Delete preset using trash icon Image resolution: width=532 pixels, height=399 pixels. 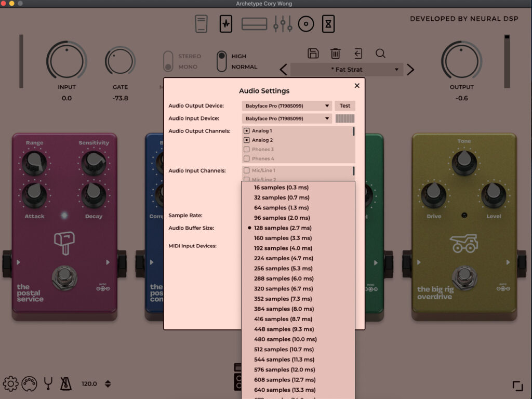(x=336, y=53)
